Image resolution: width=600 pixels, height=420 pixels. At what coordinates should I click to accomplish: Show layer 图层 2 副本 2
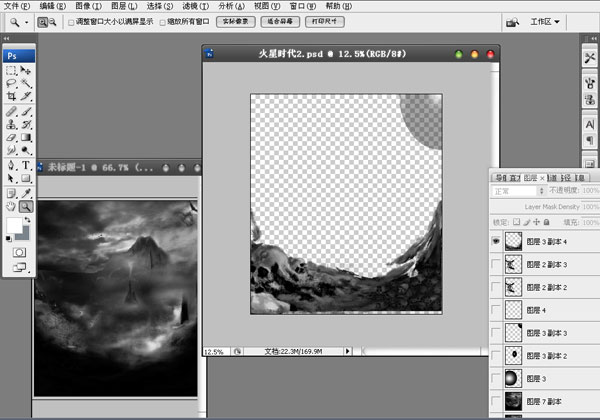pyautogui.click(x=496, y=287)
